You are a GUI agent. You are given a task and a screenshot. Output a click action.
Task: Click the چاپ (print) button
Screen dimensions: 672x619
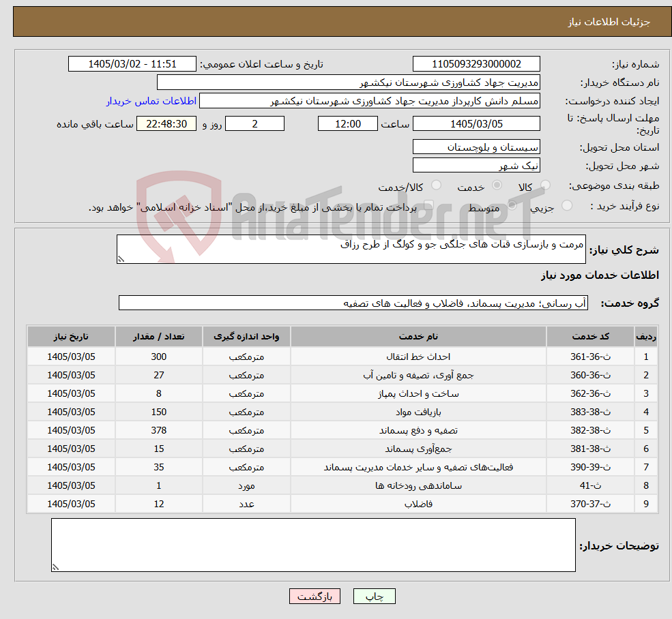[374, 597]
